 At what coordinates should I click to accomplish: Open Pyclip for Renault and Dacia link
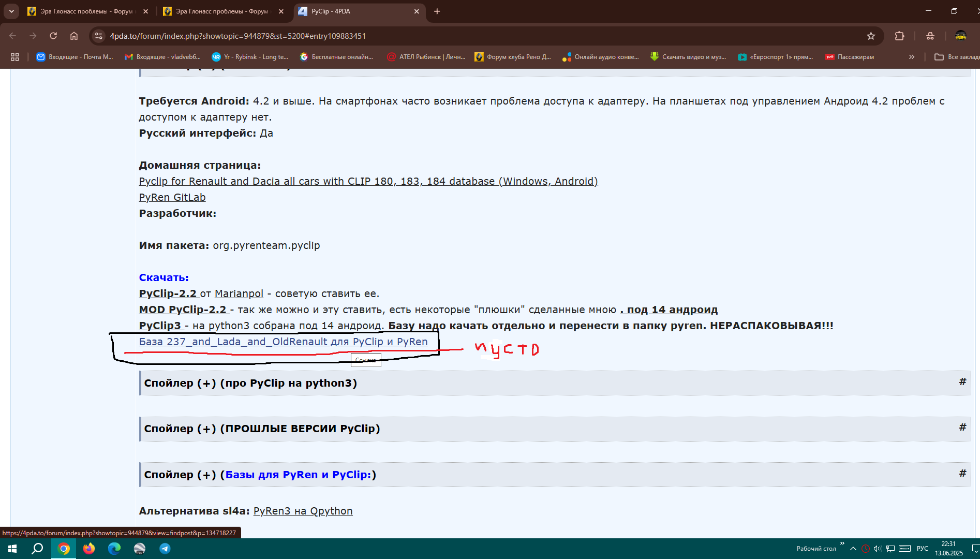tap(368, 181)
